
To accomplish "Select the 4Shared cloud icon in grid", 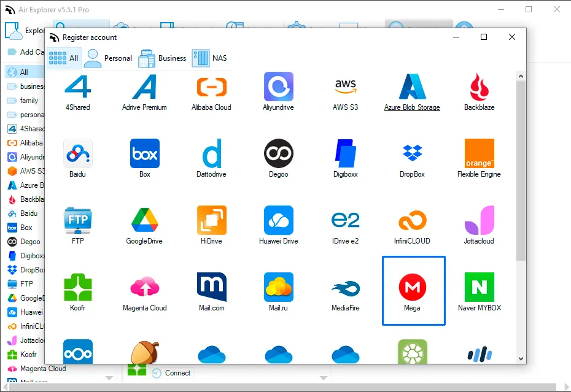I will [x=77, y=86].
